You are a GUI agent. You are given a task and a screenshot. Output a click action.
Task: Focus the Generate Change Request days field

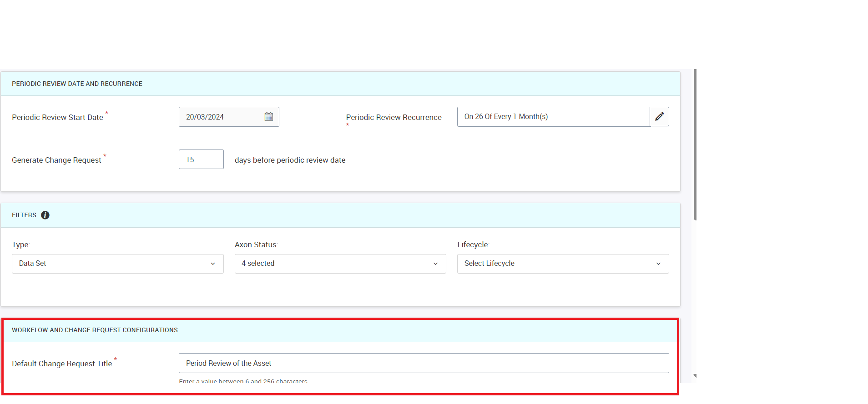click(201, 160)
